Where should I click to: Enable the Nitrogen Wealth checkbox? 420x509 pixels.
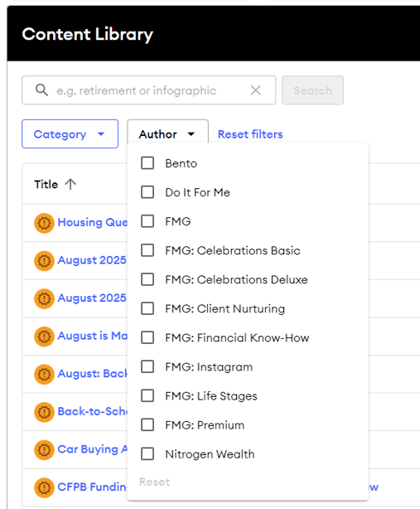147,453
